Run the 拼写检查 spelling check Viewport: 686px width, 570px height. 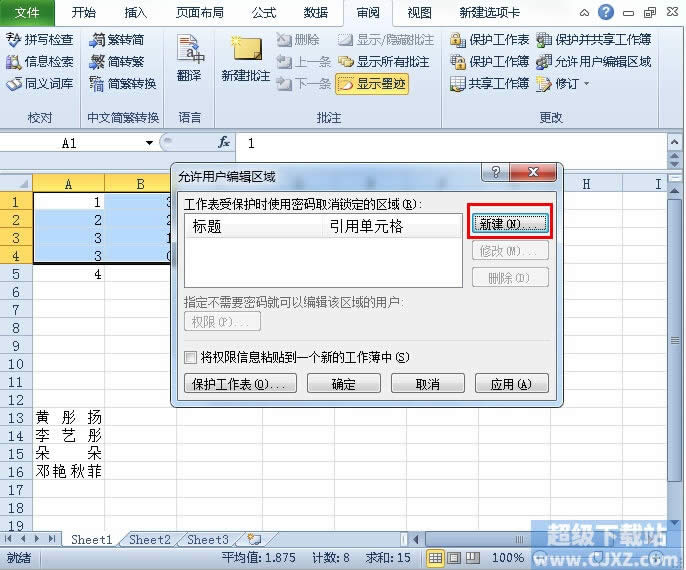(39, 40)
